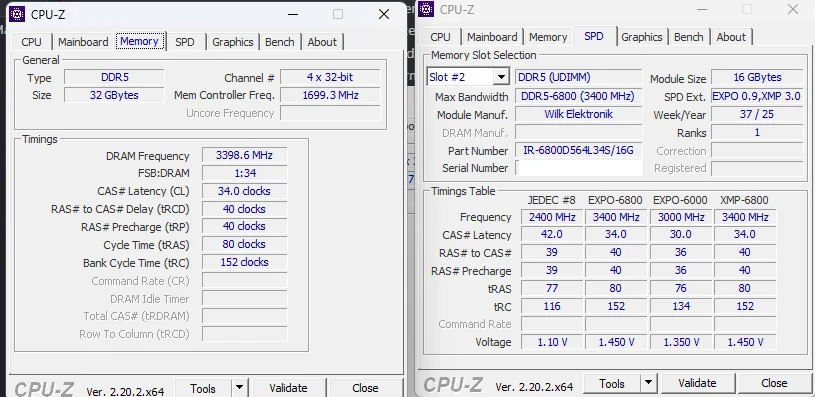Switch to Mainboard tab in right window
Screen dimensions: 815x397
click(492, 37)
